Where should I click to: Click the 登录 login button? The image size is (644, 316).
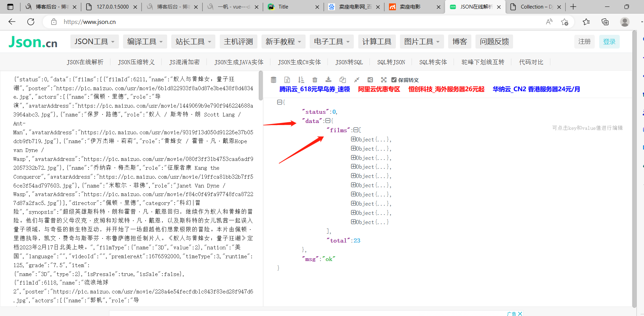pos(609,42)
